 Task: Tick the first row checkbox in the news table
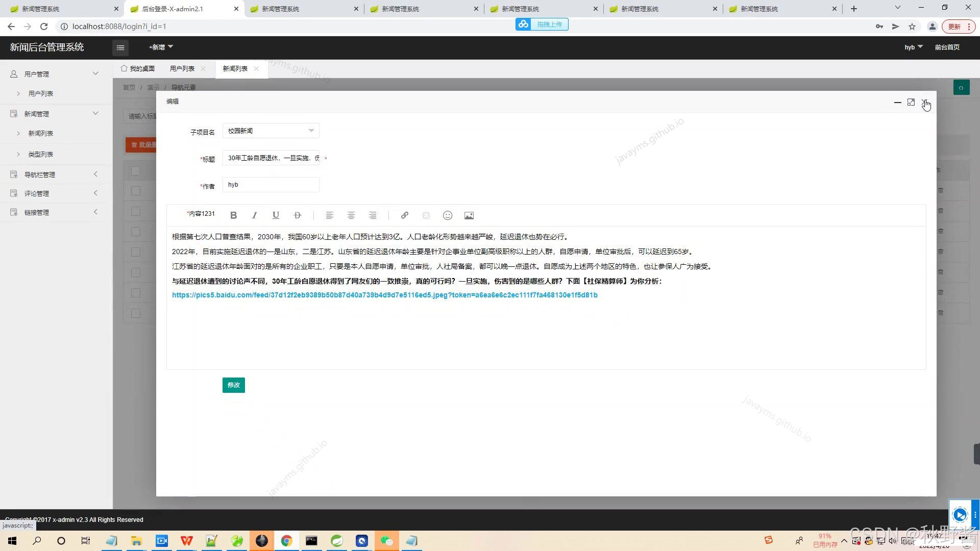tap(135, 191)
